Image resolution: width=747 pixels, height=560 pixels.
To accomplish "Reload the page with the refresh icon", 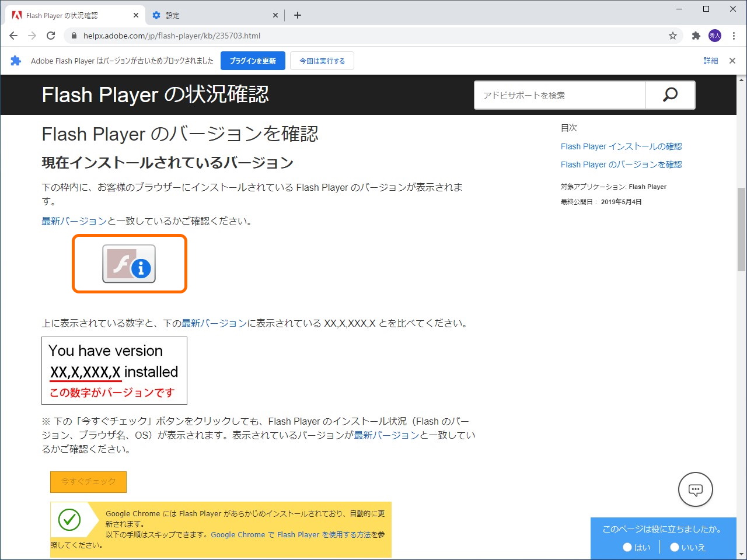I will point(50,35).
